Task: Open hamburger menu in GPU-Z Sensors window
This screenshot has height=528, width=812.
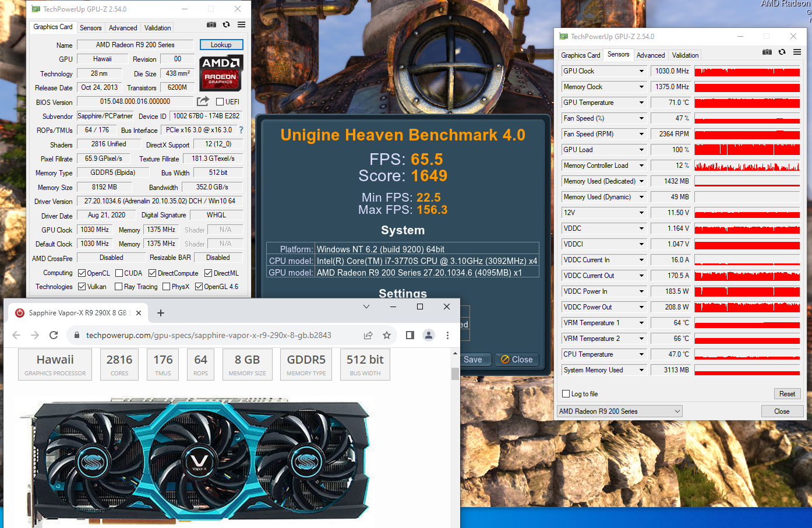Action: [797, 52]
